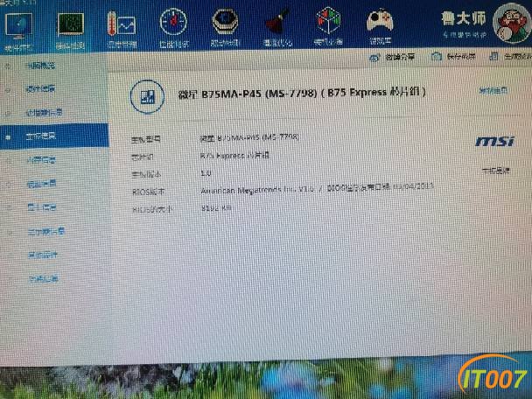Save a screenshot (保存截屏)
This screenshot has width=532, height=399.
tap(453, 56)
